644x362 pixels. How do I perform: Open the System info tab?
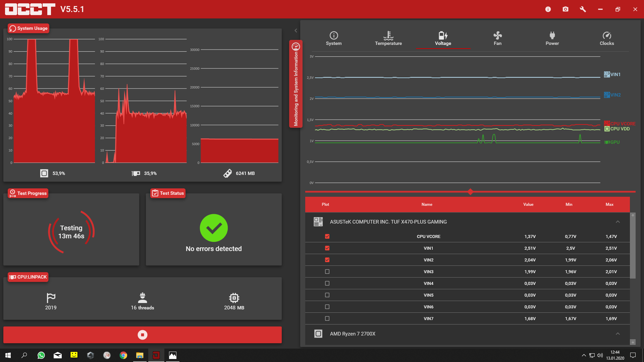tap(334, 39)
